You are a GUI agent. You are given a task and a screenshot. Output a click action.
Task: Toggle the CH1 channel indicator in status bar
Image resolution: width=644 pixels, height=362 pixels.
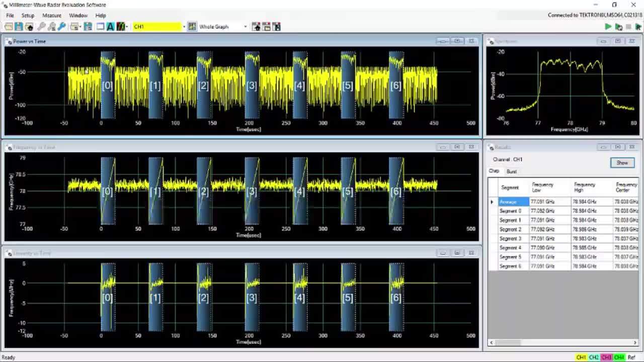pos(581,357)
